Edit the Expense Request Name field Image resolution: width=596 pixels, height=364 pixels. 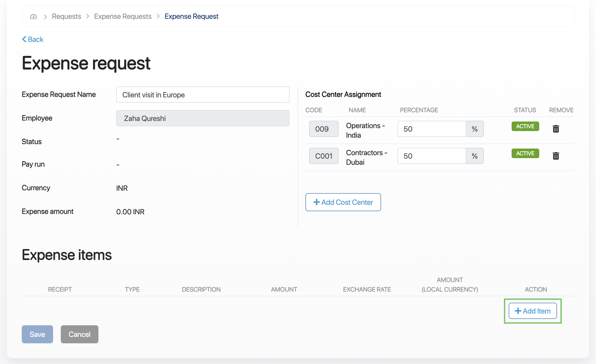203,95
